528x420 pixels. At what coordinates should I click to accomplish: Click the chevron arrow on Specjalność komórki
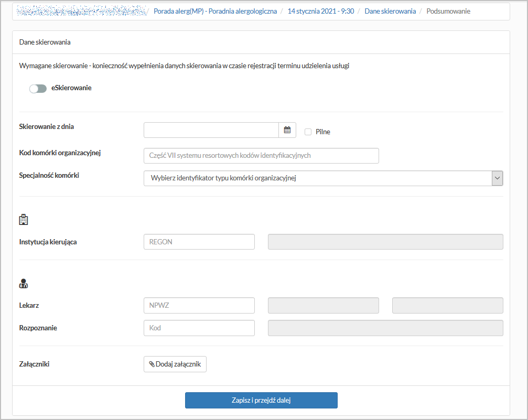click(497, 178)
